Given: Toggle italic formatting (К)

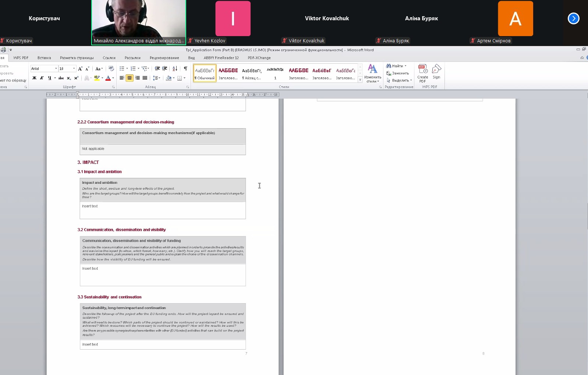Looking at the screenshot, I should click(42, 78).
